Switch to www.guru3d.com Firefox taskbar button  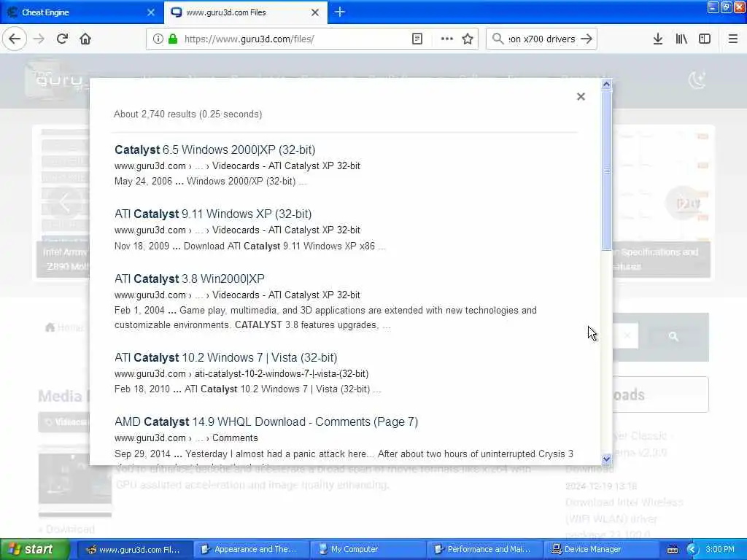pyautogui.click(x=135, y=550)
